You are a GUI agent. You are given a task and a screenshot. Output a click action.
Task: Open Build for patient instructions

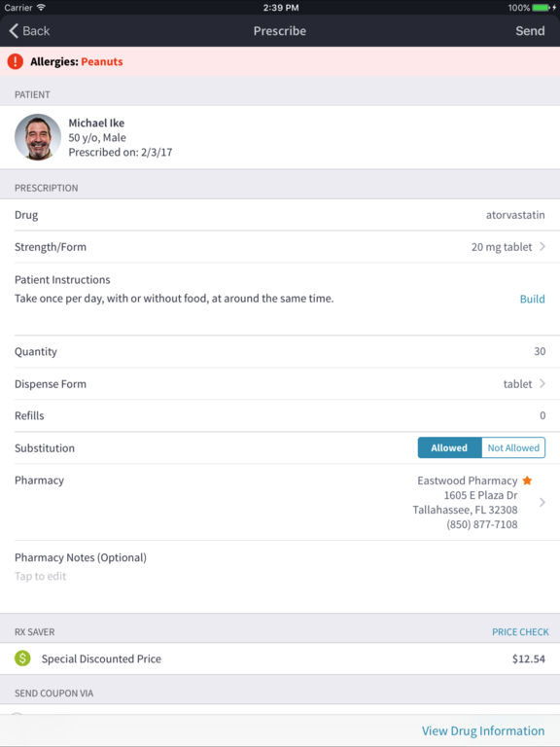532,300
